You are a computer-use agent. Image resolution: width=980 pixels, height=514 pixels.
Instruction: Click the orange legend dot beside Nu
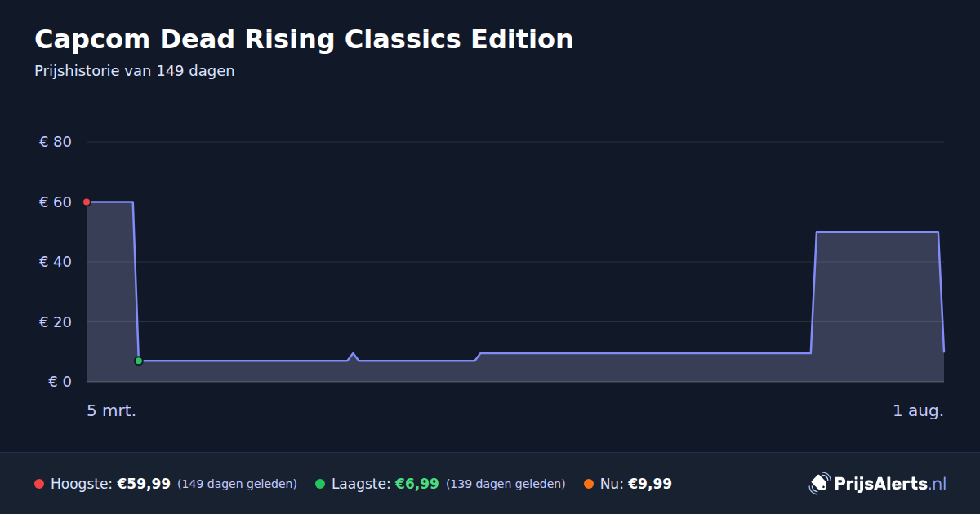tap(589, 484)
